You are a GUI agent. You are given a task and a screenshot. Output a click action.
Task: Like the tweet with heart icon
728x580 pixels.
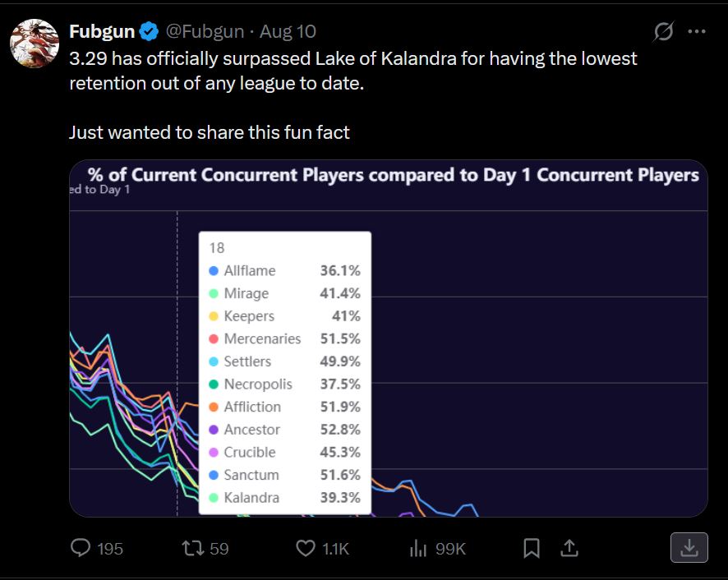pyautogui.click(x=306, y=548)
